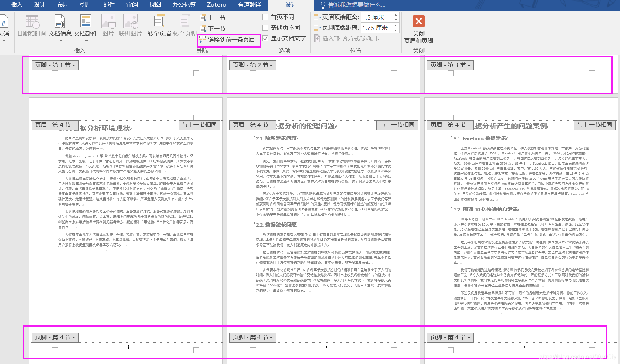Insert Date and Time icon
The height and width of the screenshot is (364, 620).
point(32,22)
